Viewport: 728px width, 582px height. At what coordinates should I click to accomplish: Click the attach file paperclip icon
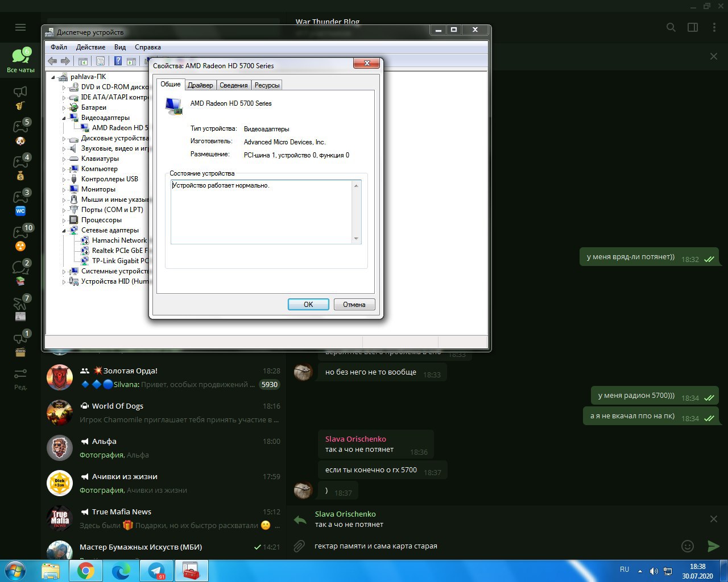tap(299, 546)
